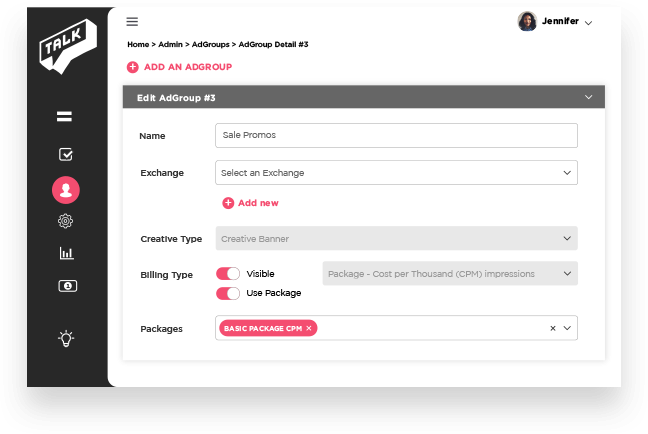Toggle the Visible switch
The height and width of the screenshot is (434, 648).
click(228, 274)
